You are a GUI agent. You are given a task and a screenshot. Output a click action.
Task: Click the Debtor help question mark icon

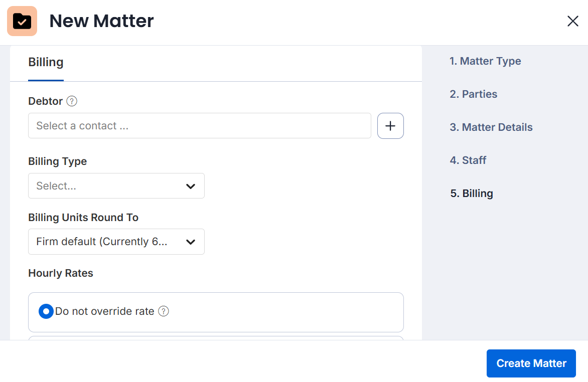72,101
